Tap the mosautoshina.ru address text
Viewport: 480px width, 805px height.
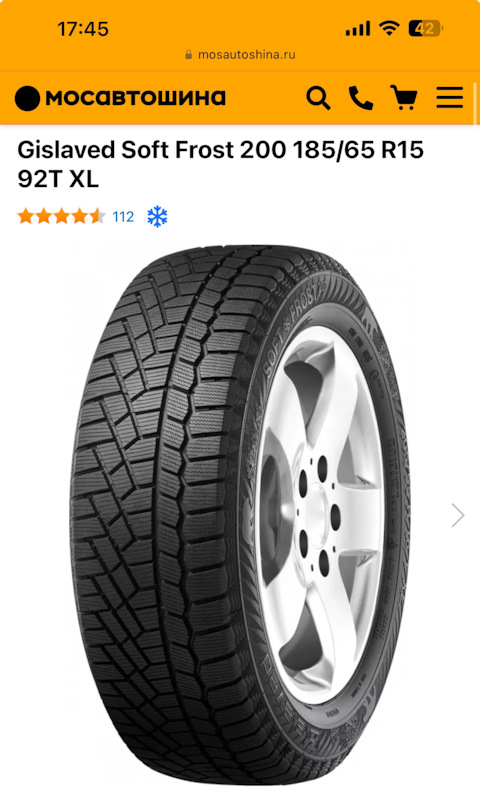[246, 54]
